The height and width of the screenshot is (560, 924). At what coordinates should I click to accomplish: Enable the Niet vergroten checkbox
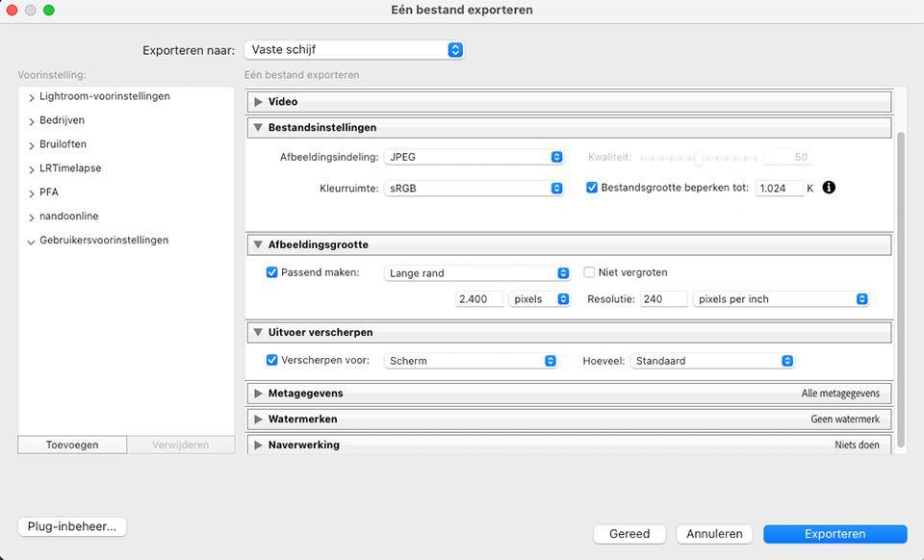coord(589,272)
